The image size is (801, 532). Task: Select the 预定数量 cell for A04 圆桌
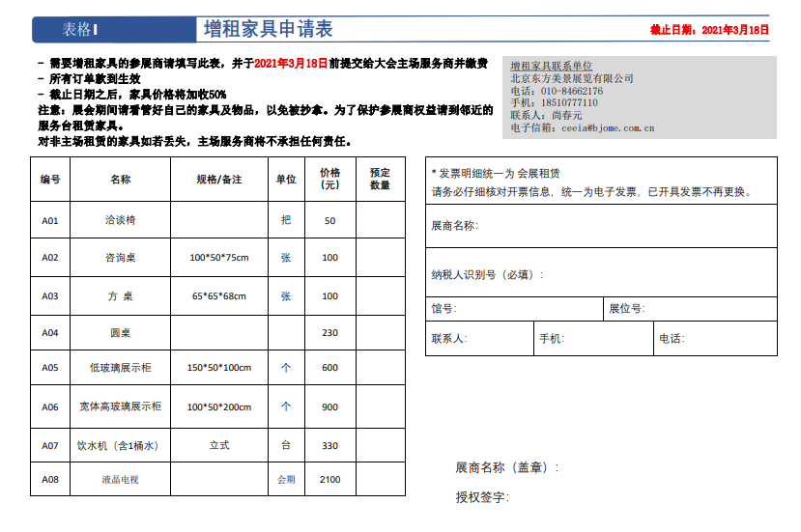tap(380, 332)
